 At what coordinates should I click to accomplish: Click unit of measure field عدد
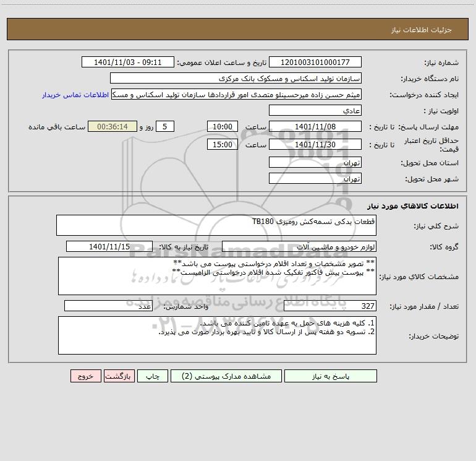pyautogui.click(x=108, y=306)
